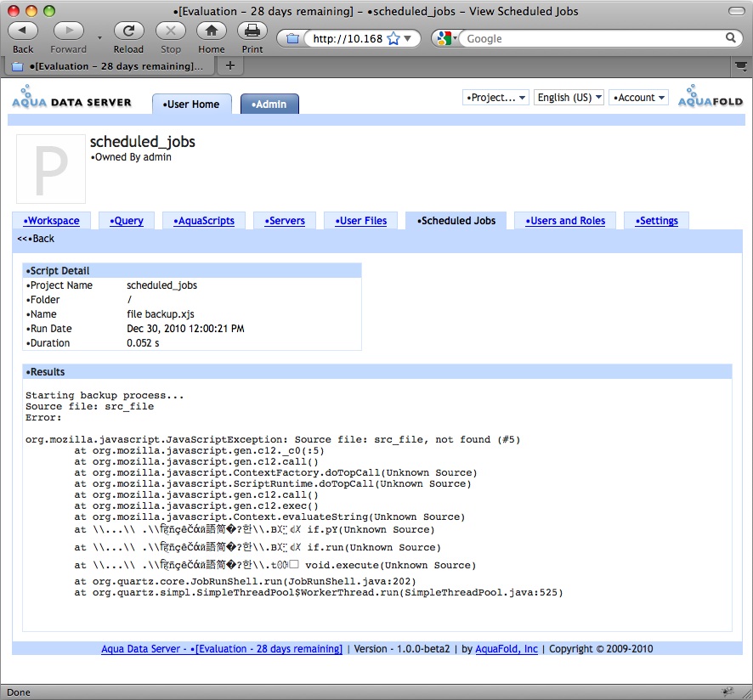Open the Users and Roles tab
The width and height of the screenshot is (753, 700).
click(x=564, y=221)
